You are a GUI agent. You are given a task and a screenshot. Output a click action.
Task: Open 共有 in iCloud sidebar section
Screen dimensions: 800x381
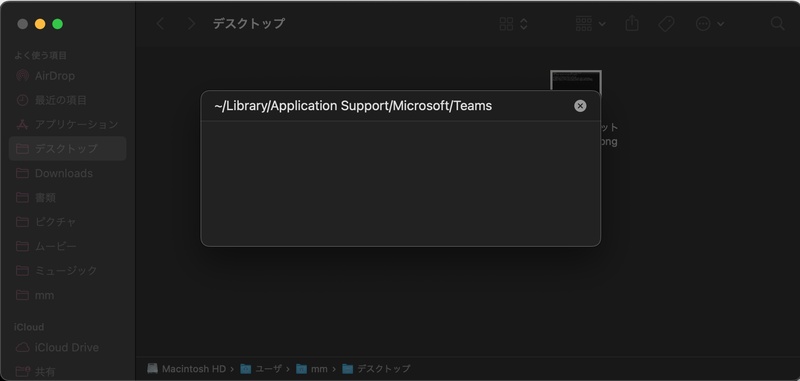pos(67,372)
